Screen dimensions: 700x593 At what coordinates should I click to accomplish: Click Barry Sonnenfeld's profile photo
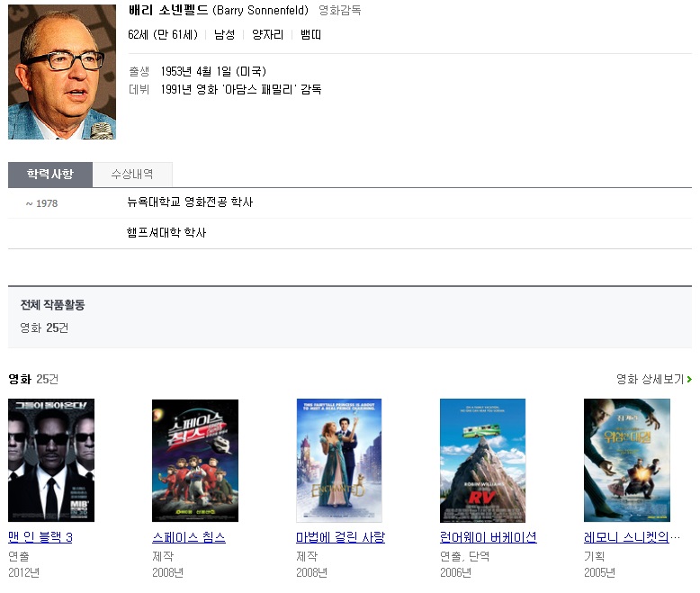point(62,72)
